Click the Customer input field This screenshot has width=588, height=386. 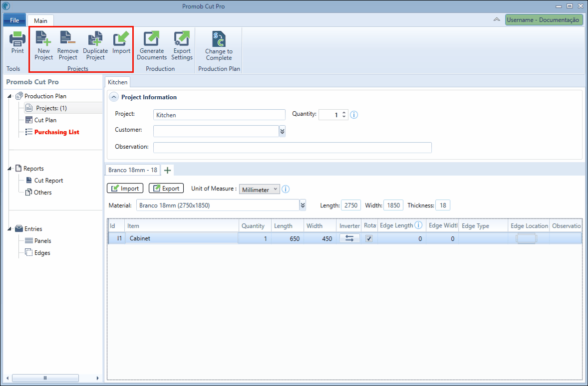click(x=216, y=131)
